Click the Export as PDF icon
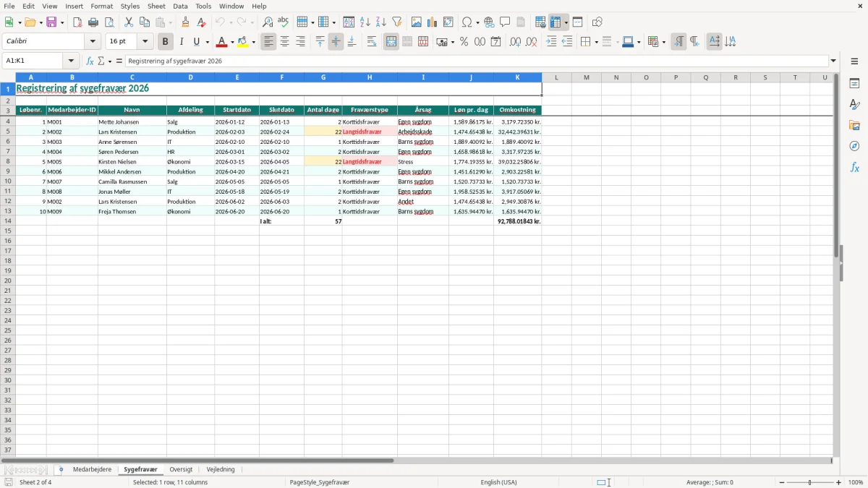 coord(77,22)
